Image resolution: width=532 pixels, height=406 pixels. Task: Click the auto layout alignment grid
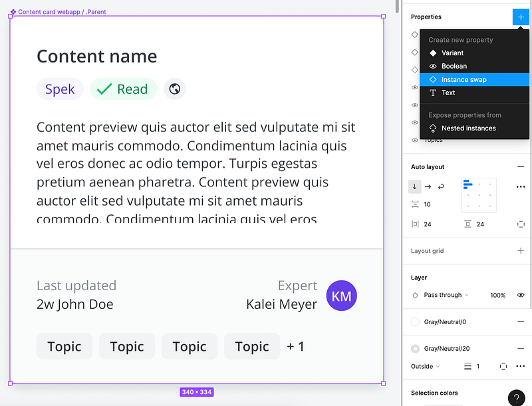pos(479,195)
